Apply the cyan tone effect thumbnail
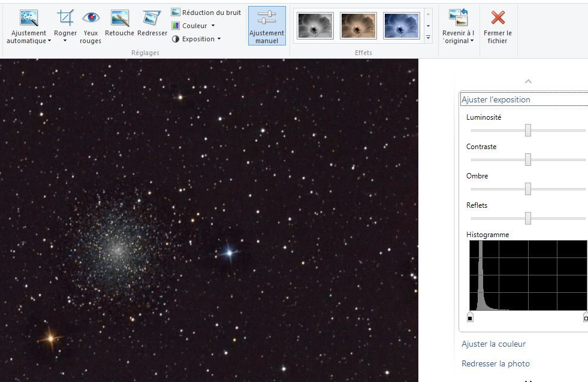The image size is (588, 382). coord(401,26)
